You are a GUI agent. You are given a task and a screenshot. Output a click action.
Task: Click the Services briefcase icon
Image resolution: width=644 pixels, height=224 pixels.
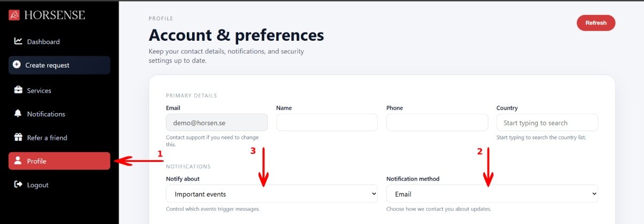click(18, 90)
